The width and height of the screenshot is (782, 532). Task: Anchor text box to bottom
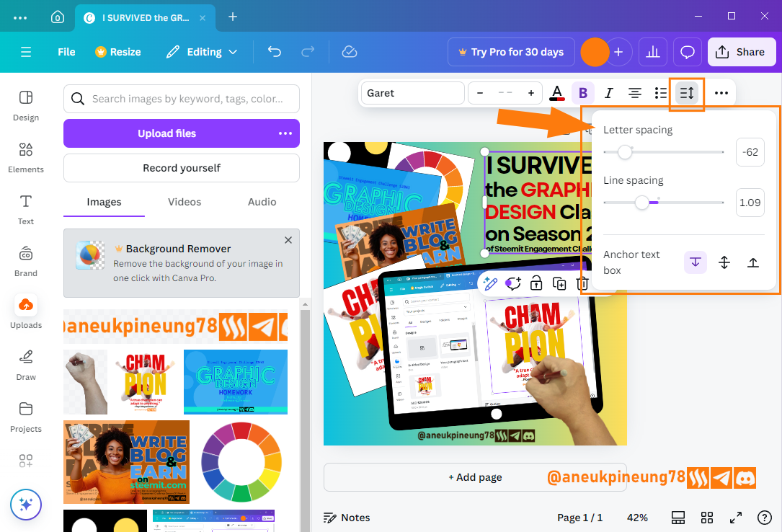pyautogui.click(x=753, y=262)
